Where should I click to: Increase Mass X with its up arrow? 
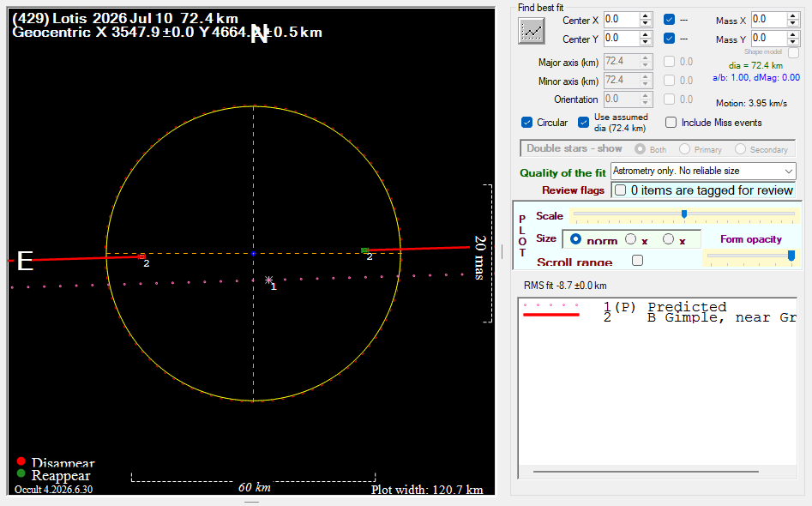point(793,16)
